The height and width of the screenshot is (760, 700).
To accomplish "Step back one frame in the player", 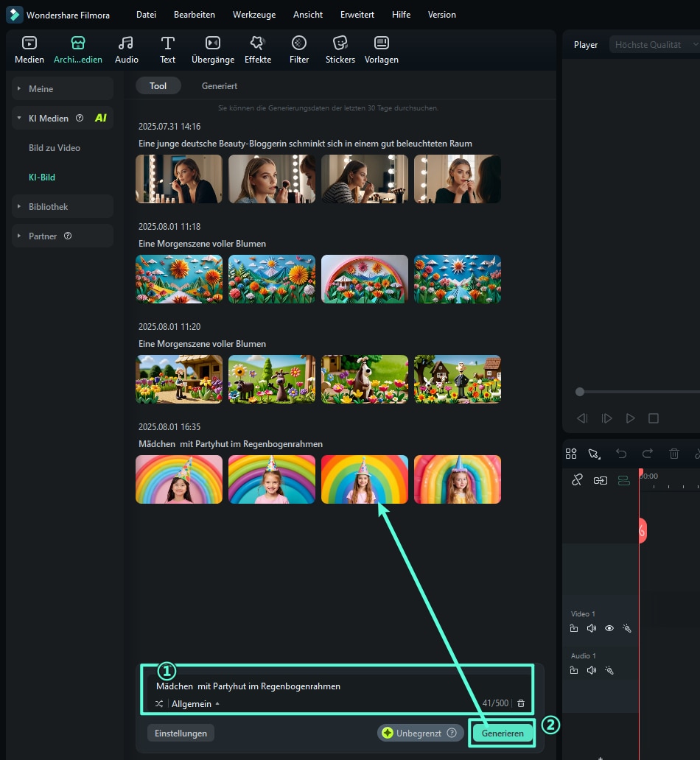I will pyautogui.click(x=582, y=418).
